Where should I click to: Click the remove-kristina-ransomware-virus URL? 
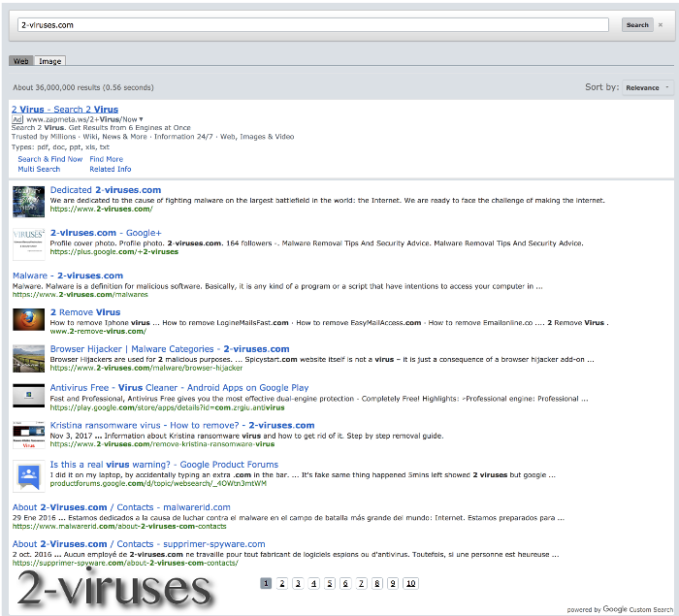[x=162, y=444]
